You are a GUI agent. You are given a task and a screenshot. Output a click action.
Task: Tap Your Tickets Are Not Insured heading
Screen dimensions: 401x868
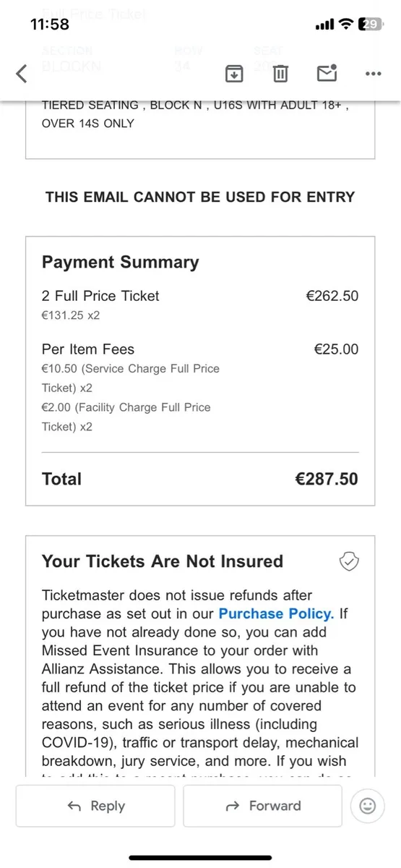pos(163,561)
